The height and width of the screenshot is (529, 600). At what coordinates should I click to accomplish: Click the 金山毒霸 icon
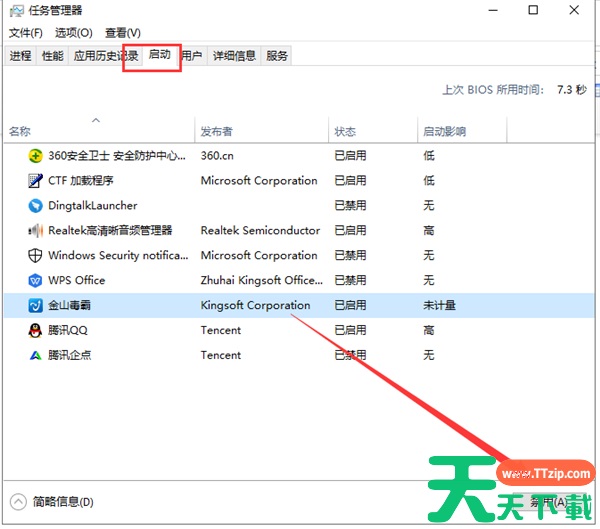point(36,306)
